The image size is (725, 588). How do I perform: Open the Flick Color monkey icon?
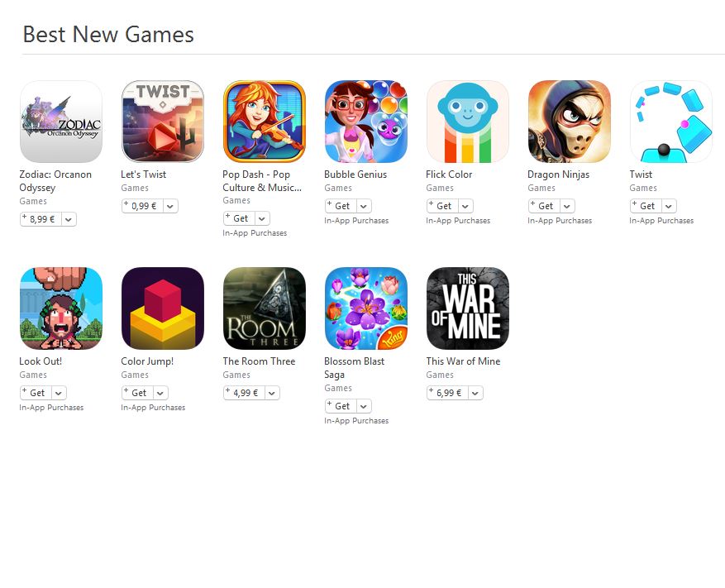click(468, 122)
